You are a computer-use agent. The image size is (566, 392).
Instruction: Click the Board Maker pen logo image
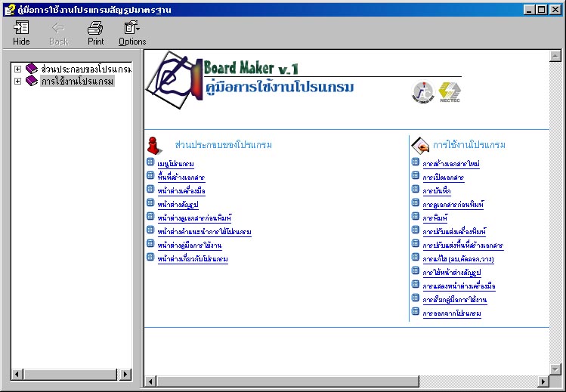[x=174, y=80]
